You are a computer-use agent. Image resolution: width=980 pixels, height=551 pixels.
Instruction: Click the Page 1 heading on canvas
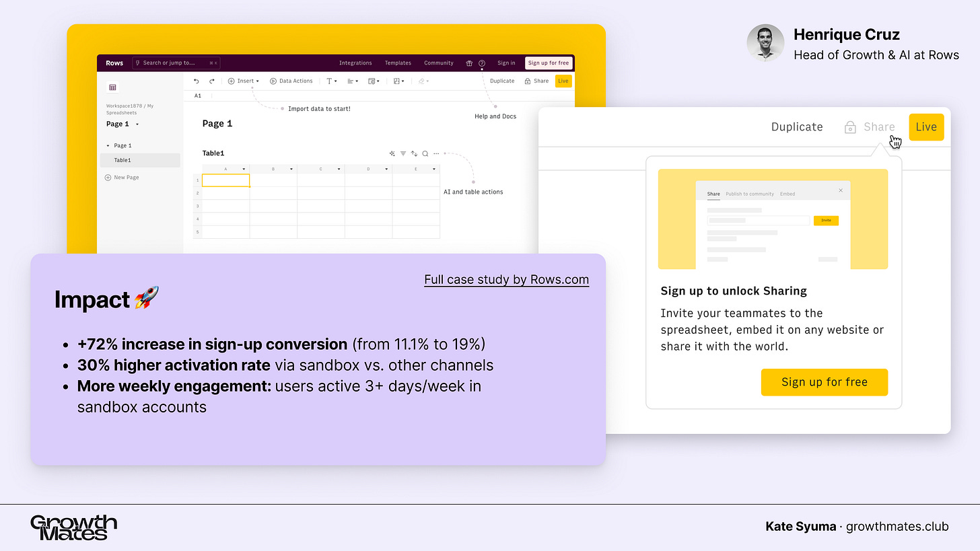(217, 124)
